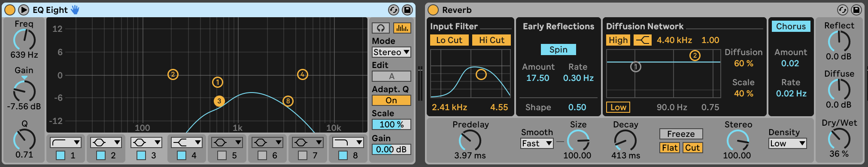Toggle Diffusion Network Low button
Screen dimensions: 868x167
(x=618, y=107)
